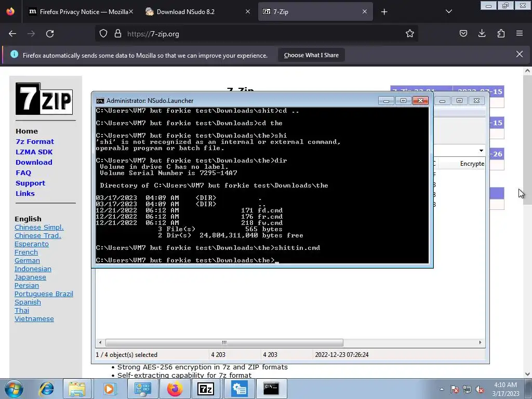The width and height of the screenshot is (532, 399).
Task: Open the FAQ link
Action: 23,172
